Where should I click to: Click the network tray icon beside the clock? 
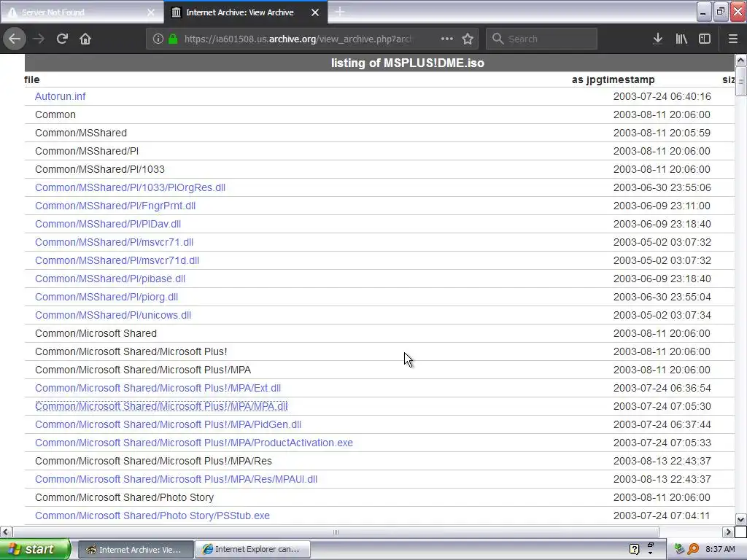tap(680, 549)
